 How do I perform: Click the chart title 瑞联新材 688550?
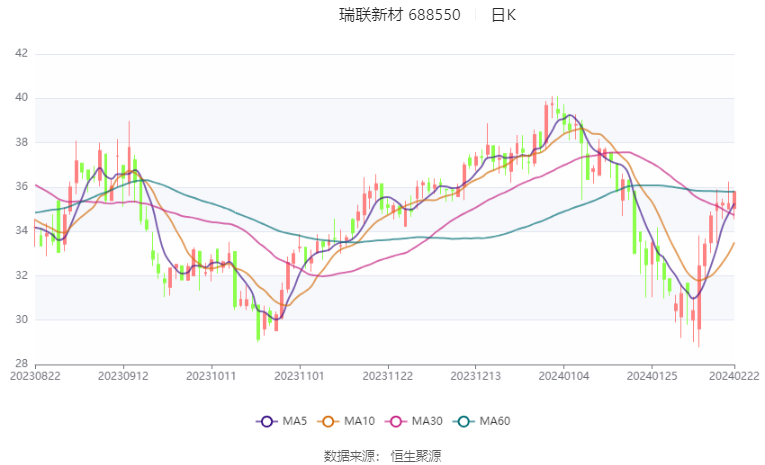[400, 15]
